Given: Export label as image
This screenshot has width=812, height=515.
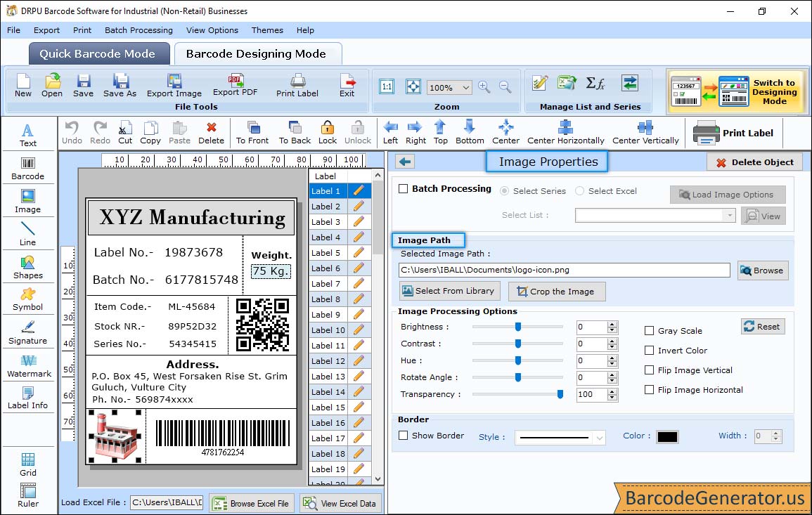Looking at the screenshot, I should (174, 86).
